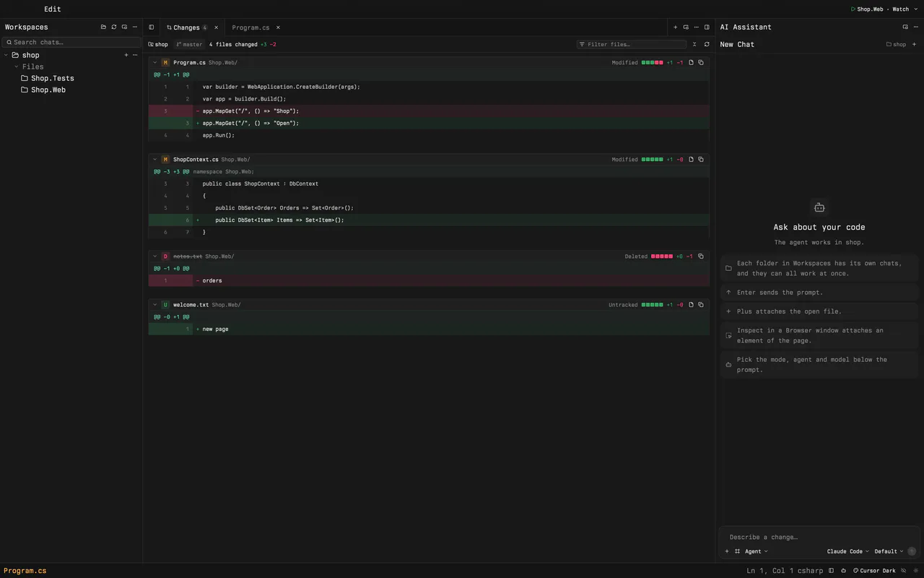924x578 pixels.
Task: Close the Changes tab
Action: click(216, 27)
